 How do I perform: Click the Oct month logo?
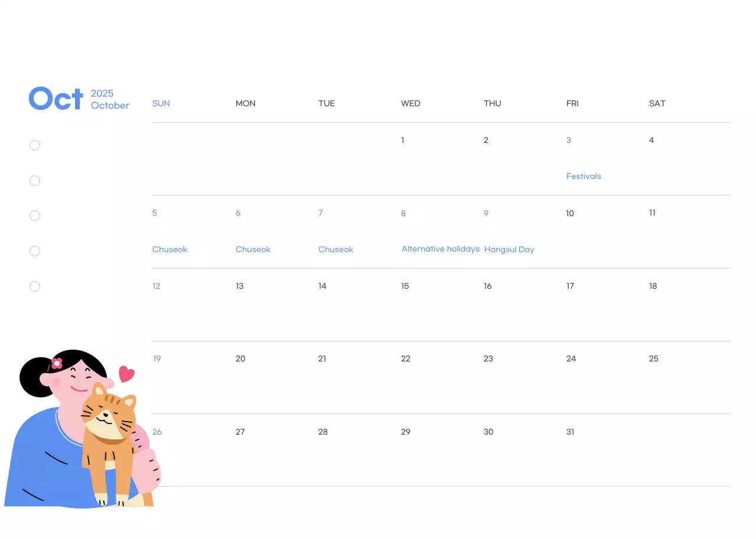click(56, 99)
